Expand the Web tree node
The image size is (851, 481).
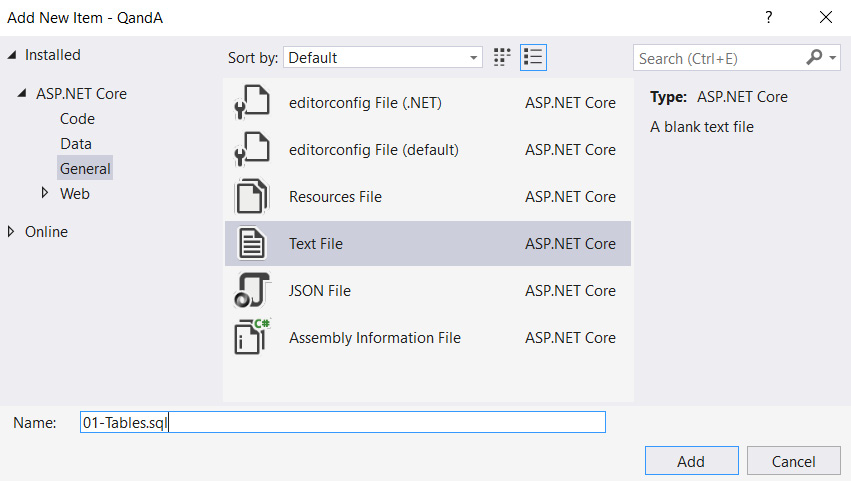coord(45,193)
